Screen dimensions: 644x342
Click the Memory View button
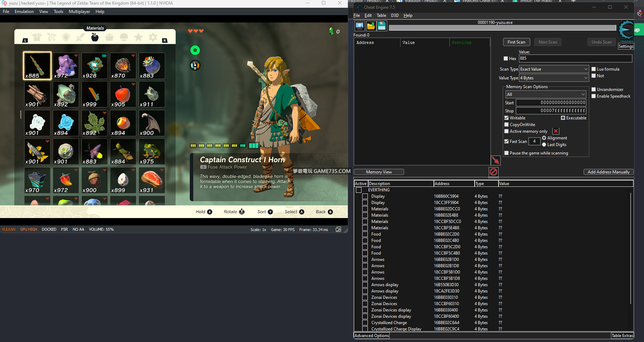pyautogui.click(x=379, y=172)
